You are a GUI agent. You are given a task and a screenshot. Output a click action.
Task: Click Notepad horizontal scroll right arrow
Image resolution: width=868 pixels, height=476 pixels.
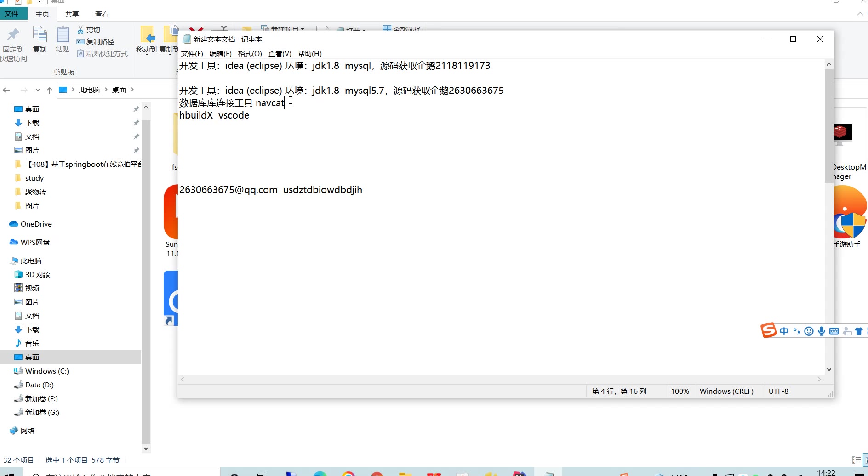(x=819, y=379)
